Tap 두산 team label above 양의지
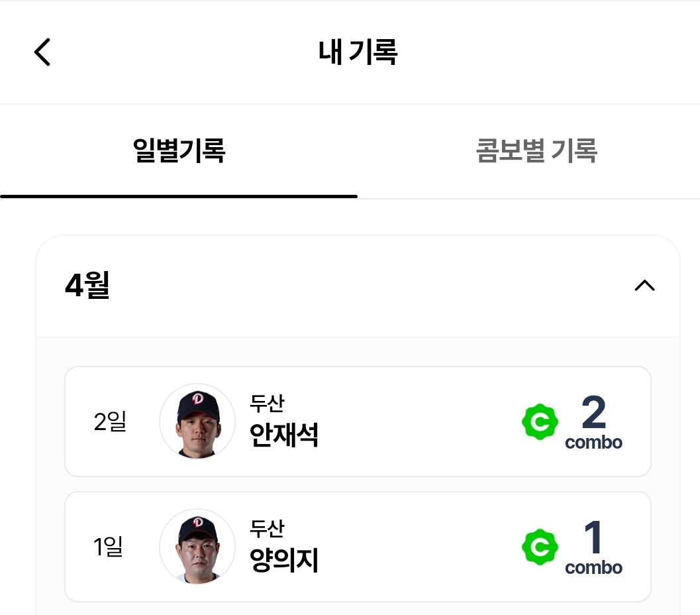 (x=267, y=528)
